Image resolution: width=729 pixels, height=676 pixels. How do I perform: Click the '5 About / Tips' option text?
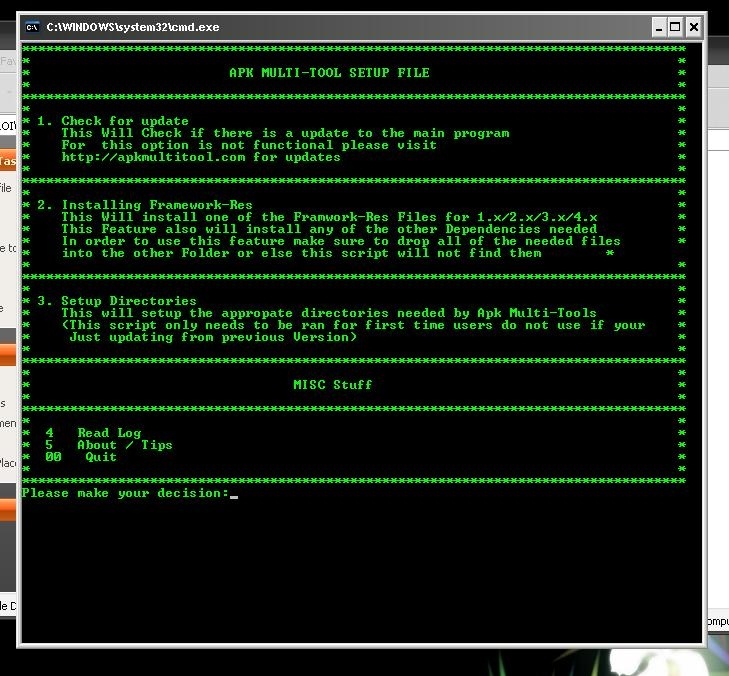click(109, 445)
